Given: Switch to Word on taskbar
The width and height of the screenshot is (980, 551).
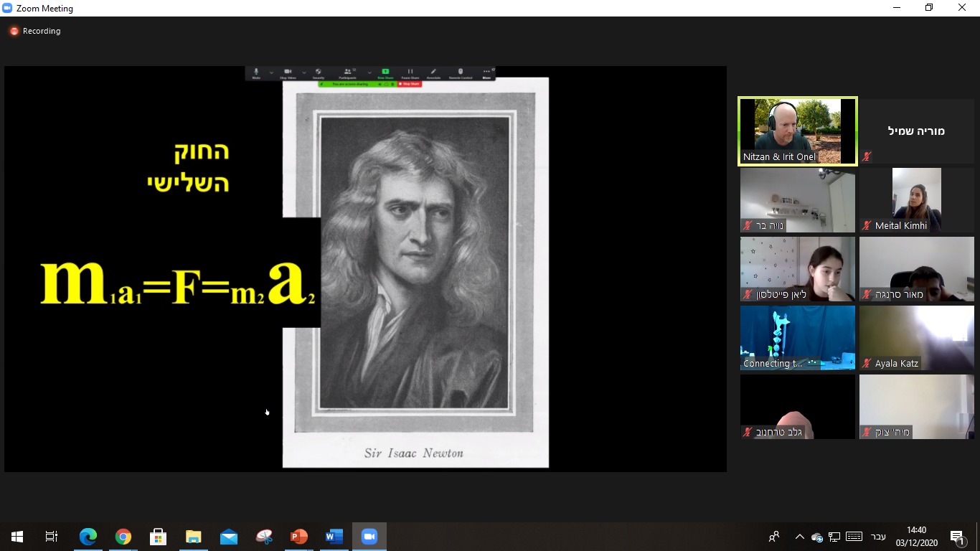Looking at the screenshot, I should coord(334,537).
